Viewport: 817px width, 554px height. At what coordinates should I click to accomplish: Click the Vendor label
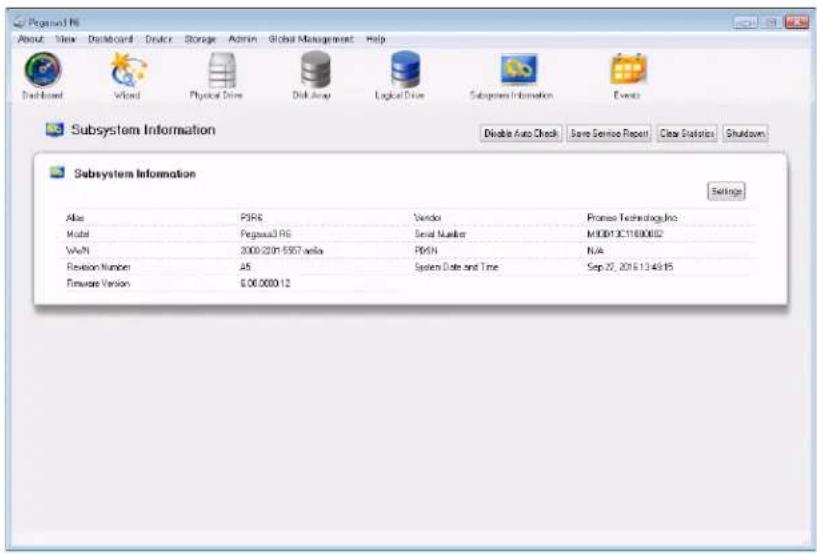click(427, 217)
